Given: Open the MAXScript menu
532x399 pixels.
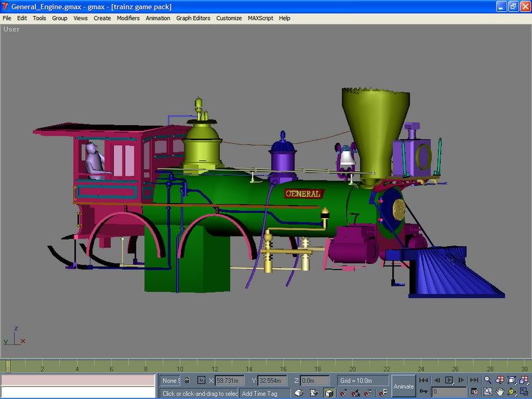Looking at the screenshot, I should [x=260, y=19].
